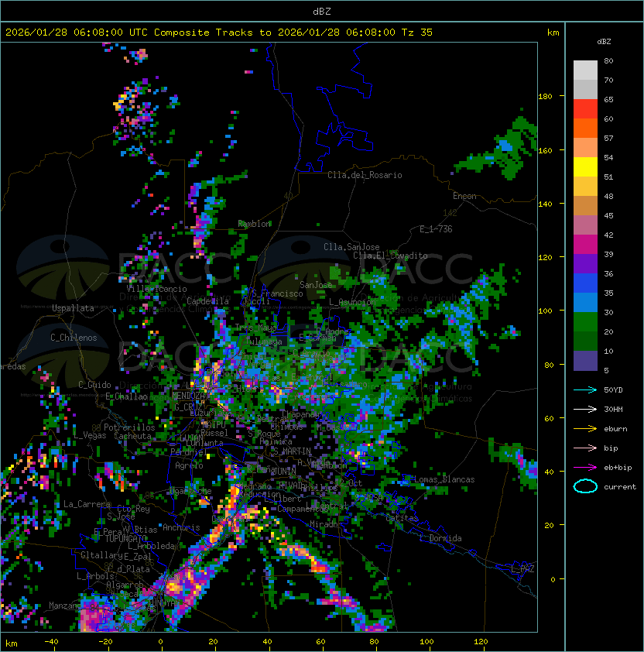Click the 'Agrelo' map label
Screen dimensions: 644x652
tap(189, 465)
